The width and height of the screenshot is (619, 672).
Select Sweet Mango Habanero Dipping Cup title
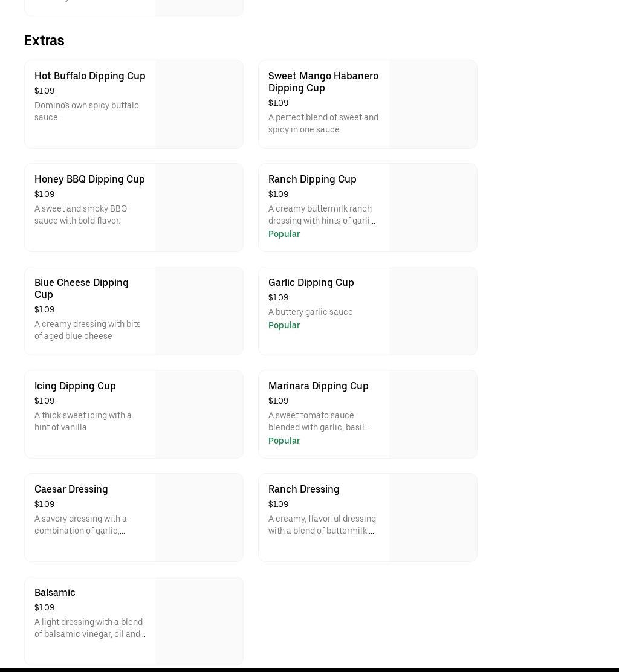[x=323, y=82]
